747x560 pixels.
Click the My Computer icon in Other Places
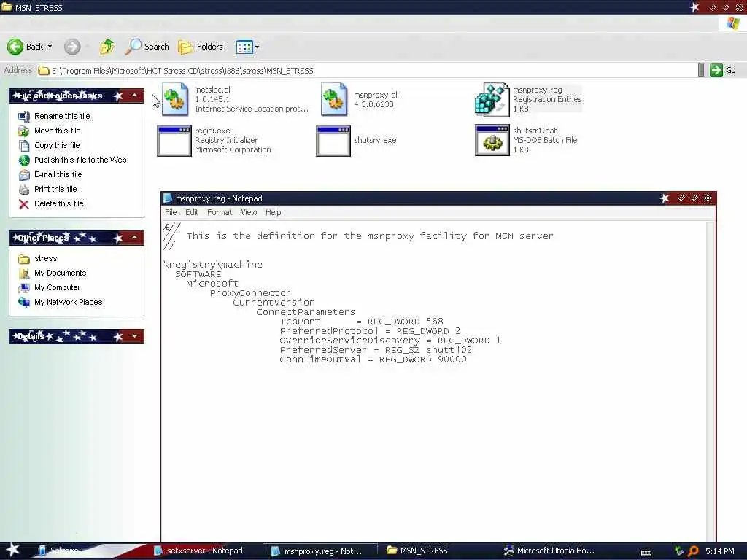[24, 287]
